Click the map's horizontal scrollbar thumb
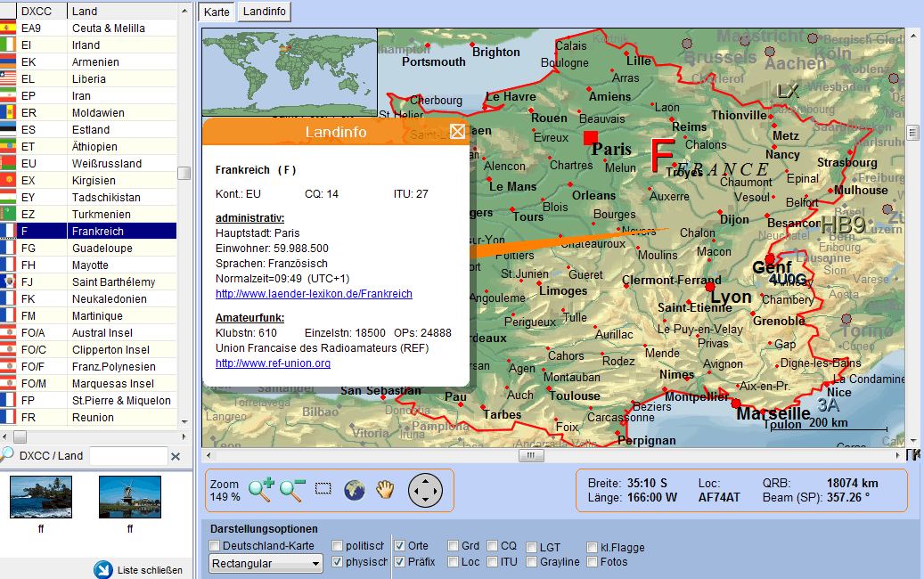 [x=531, y=455]
